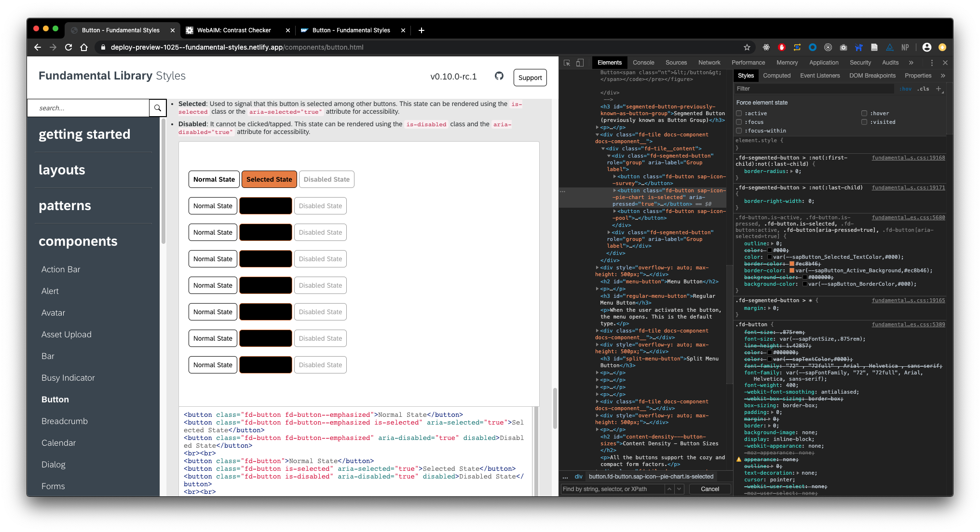This screenshot has height=532, width=980.
Task: Enable the :focus-within force state checkbox
Action: 739,131
